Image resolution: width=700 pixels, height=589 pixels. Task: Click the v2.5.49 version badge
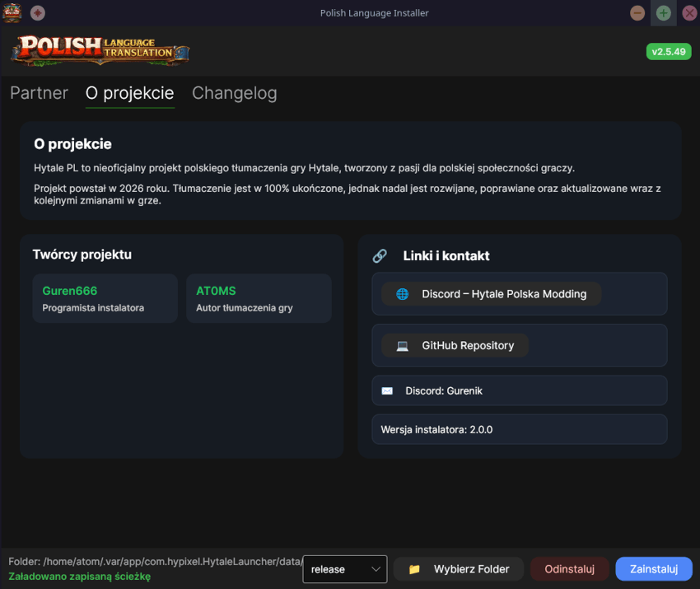pyautogui.click(x=668, y=51)
